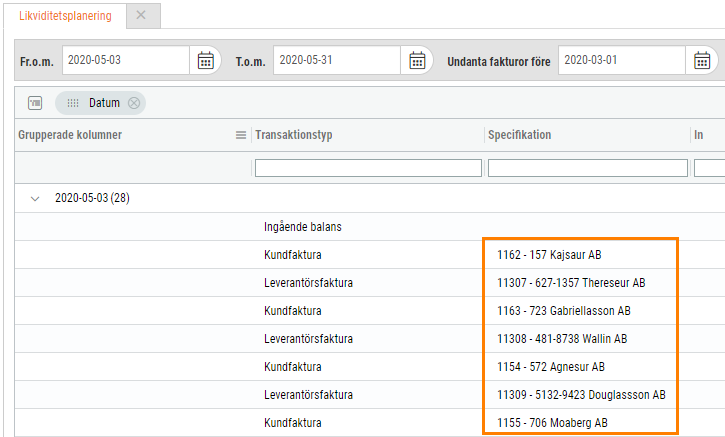
Task: Sort by Transaktionstyp column header
Action: (x=294, y=135)
